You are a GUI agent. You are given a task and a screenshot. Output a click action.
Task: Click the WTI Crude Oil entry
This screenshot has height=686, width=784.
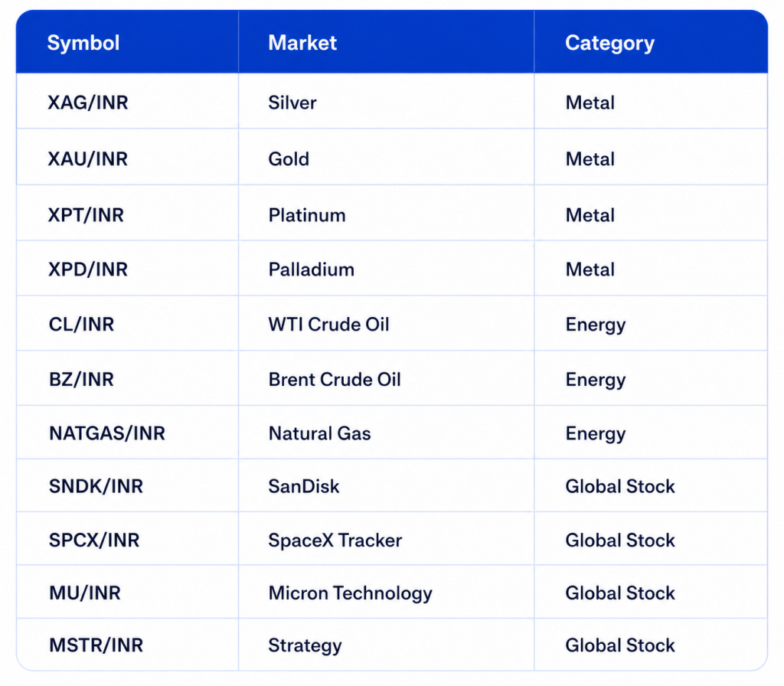click(x=328, y=325)
